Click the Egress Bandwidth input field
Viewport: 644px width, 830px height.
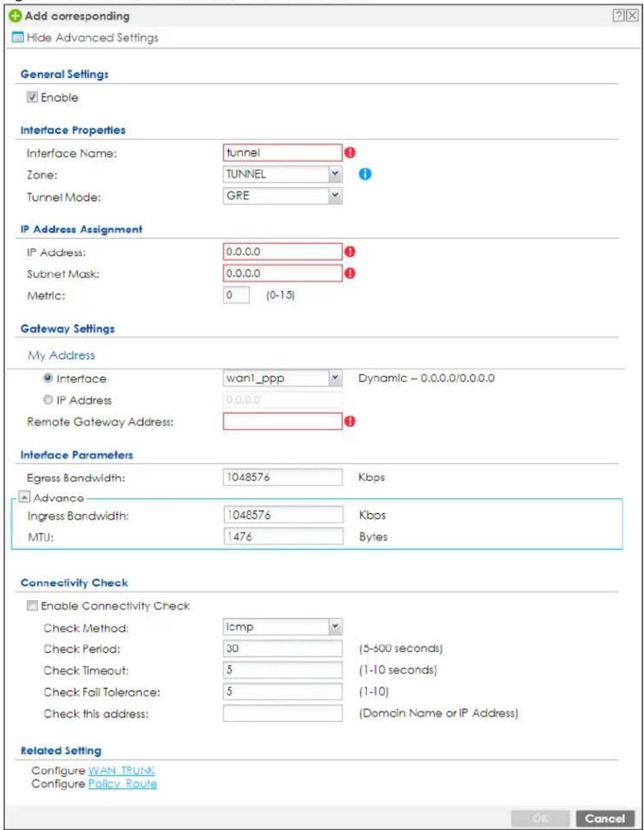283,478
